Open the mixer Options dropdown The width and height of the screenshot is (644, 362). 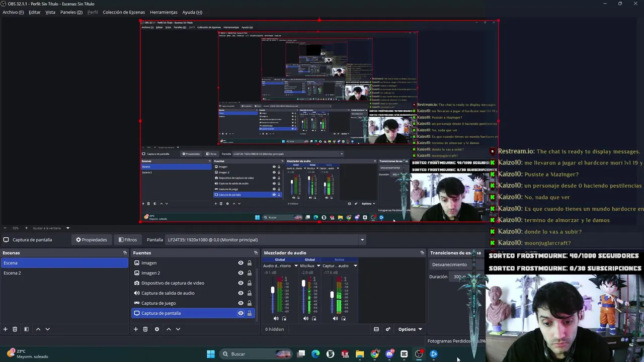[x=410, y=329]
